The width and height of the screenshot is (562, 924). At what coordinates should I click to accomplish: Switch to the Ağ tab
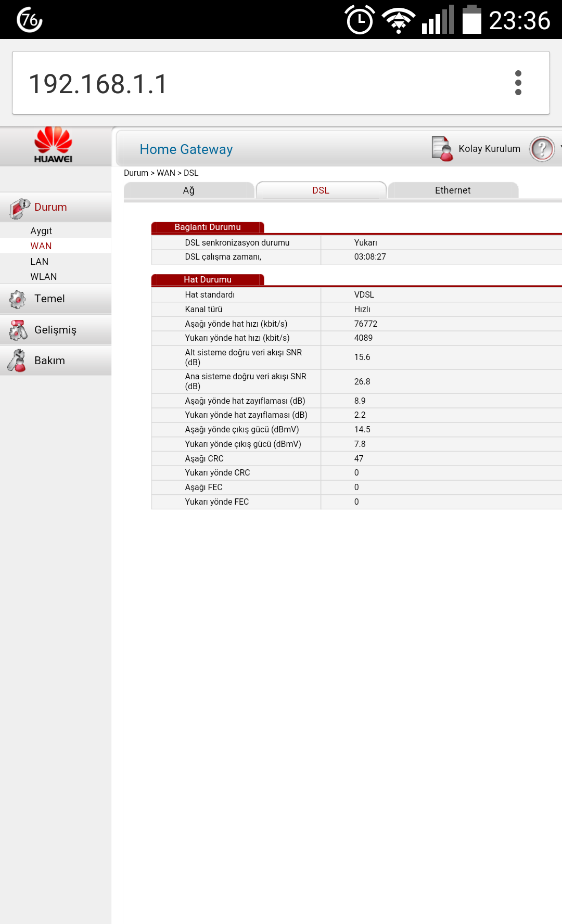click(189, 190)
